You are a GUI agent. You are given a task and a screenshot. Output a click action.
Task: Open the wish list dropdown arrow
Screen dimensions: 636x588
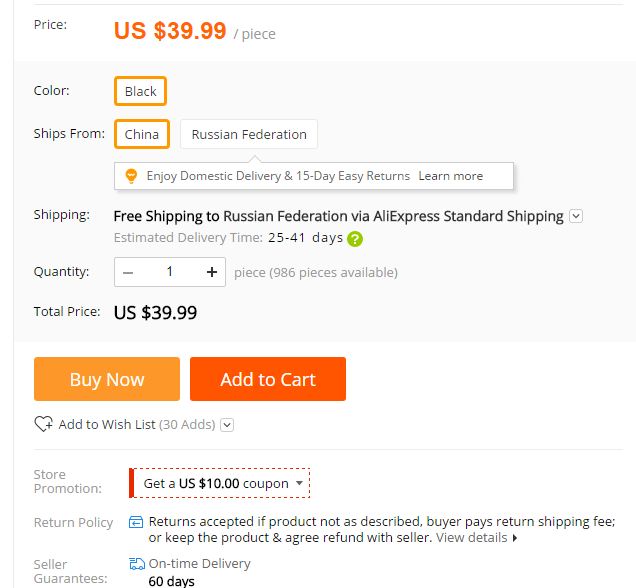point(227,425)
